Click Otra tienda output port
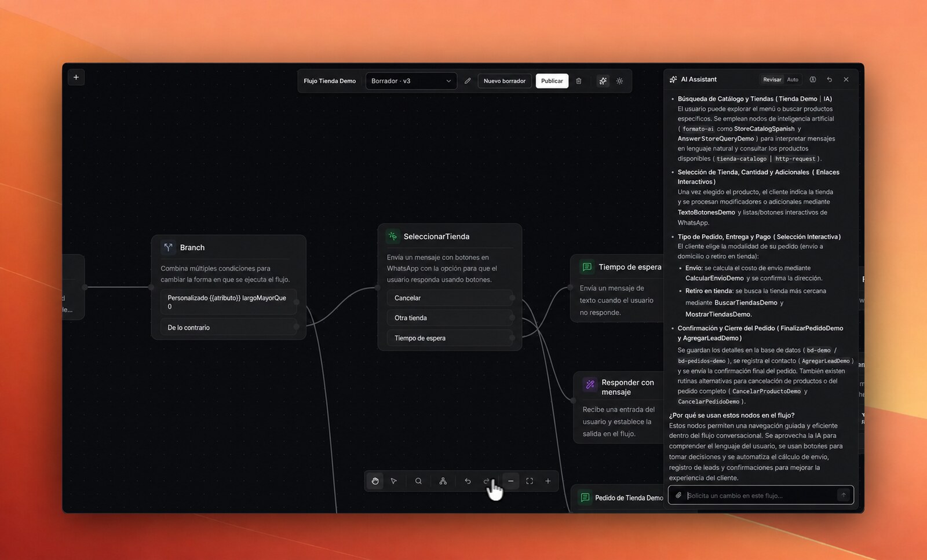 pos(512,318)
